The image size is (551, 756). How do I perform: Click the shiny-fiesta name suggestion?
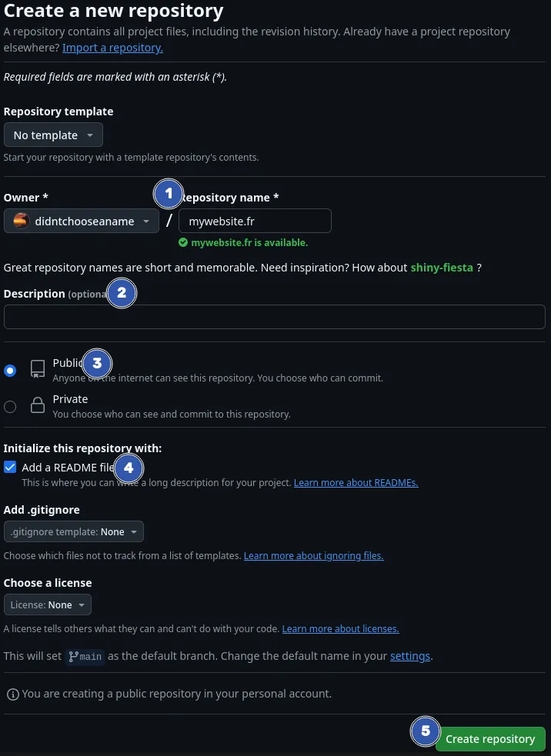442,268
